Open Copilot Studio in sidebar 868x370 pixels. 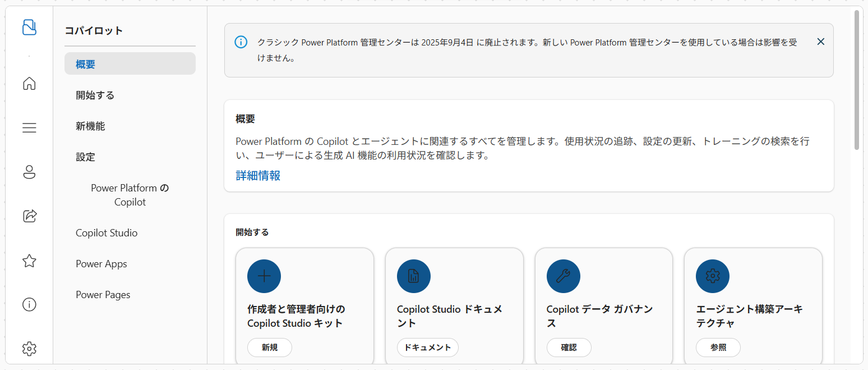pos(107,233)
